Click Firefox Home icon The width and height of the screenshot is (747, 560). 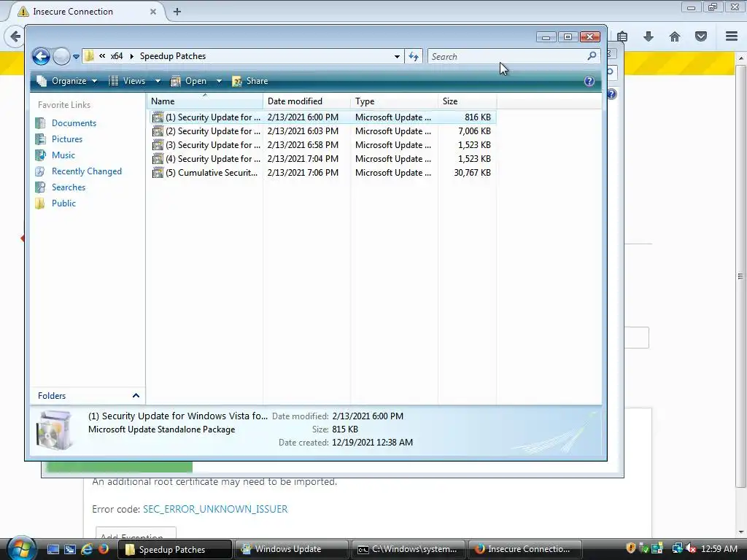pyautogui.click(x=675, y=36)
